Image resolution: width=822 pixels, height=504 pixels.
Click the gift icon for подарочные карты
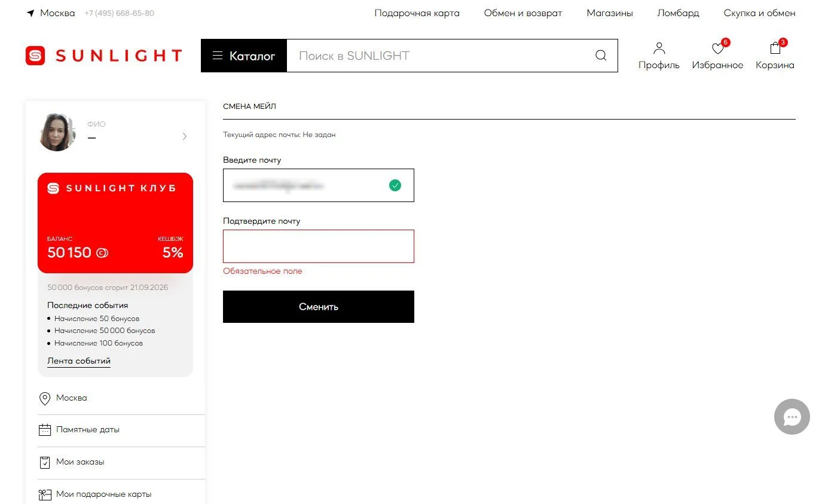click(45, 494)
